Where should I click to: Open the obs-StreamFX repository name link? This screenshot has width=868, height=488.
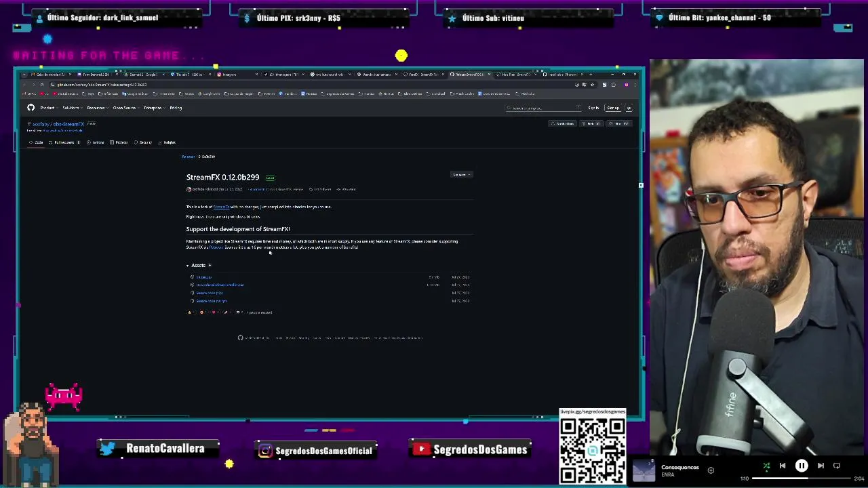pyautogui.click(x=68, y=124)
